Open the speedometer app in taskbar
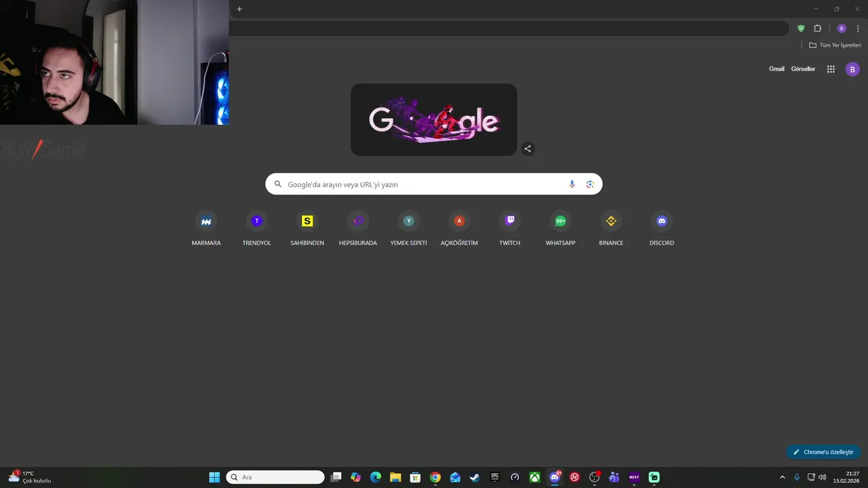 [515, 477]
